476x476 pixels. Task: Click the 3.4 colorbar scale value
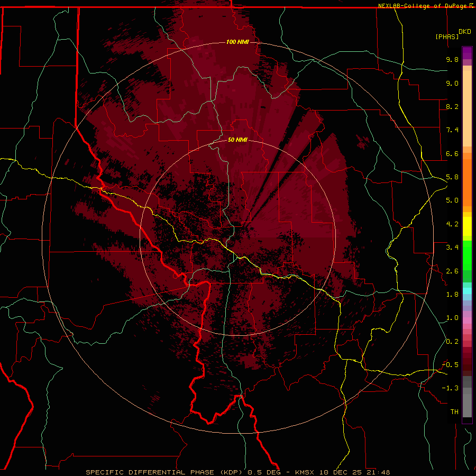[452, 248]
